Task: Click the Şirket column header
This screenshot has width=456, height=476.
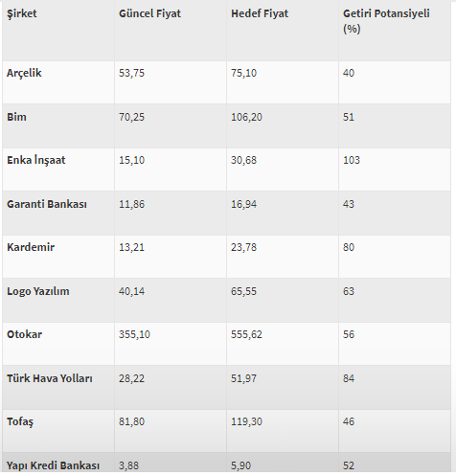Action: (22, 13)
